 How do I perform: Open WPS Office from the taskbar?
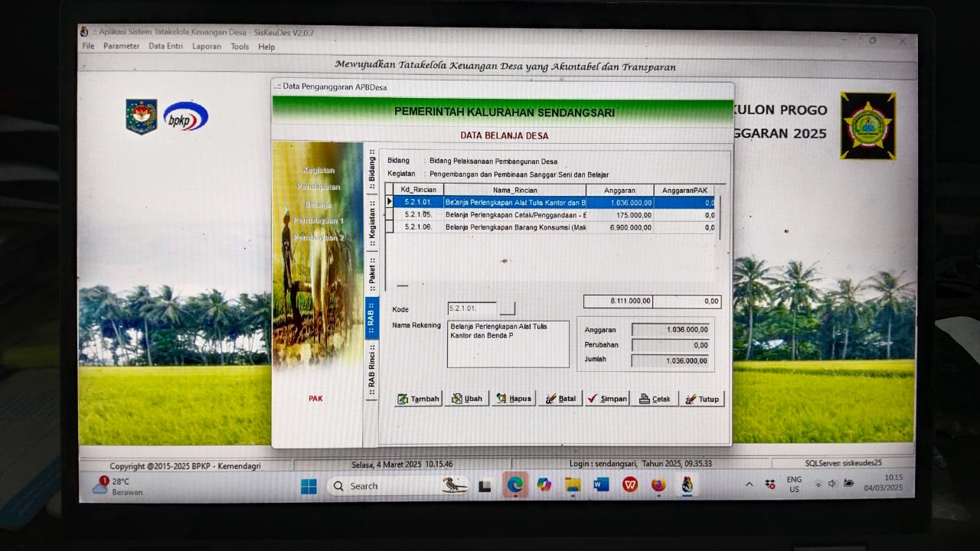pos(630,485)
